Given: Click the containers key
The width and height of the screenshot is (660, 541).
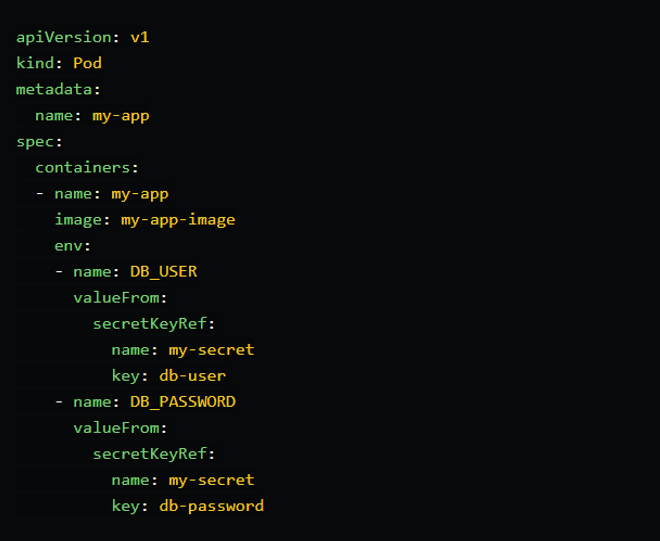Looking at the screenshot, I should tap(83, 168).
